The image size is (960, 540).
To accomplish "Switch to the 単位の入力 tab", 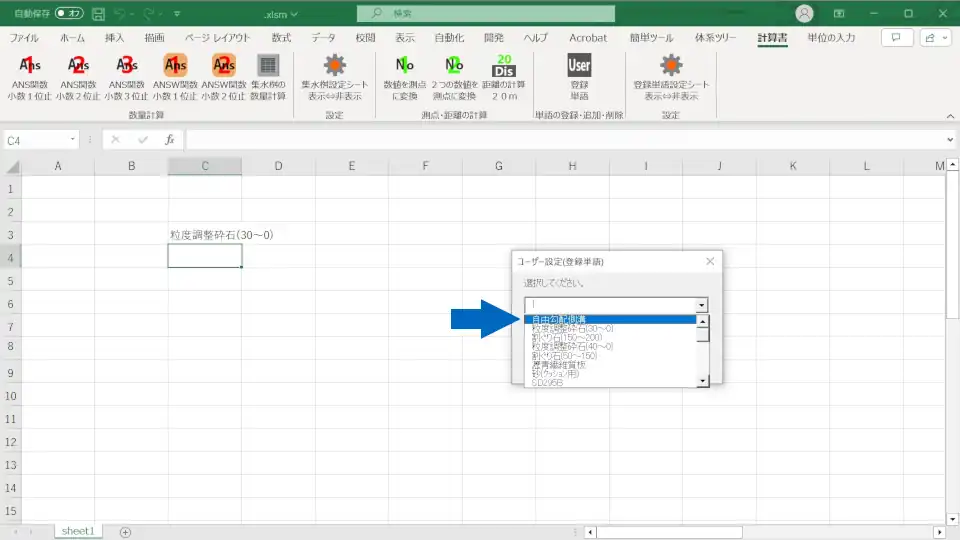I will pyautogui.click(x=831, y=37).
